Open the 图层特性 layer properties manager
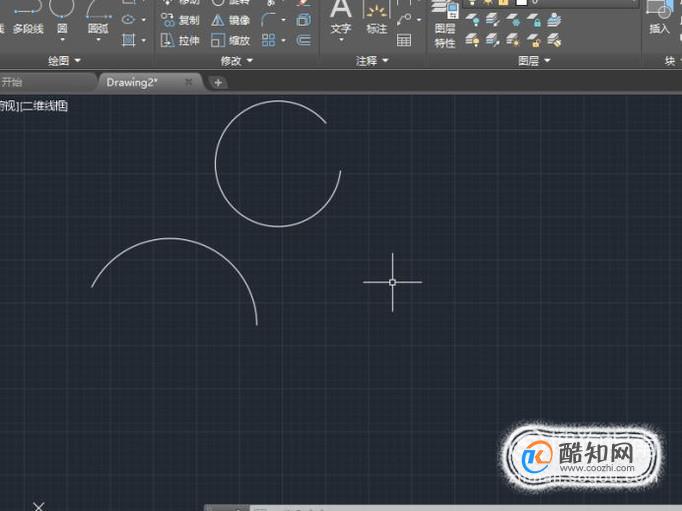Viewport: 682px width, 511px height. [x=445, y=24]
